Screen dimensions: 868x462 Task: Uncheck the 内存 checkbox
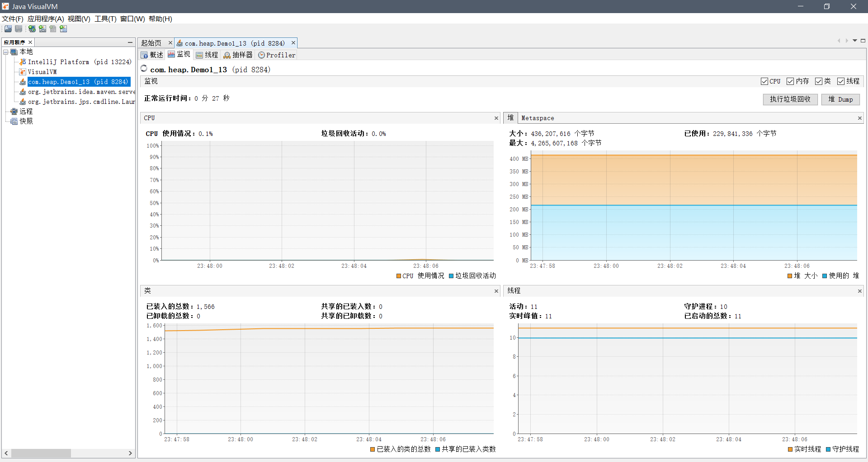pyautogui.click(x=790, y=81)
